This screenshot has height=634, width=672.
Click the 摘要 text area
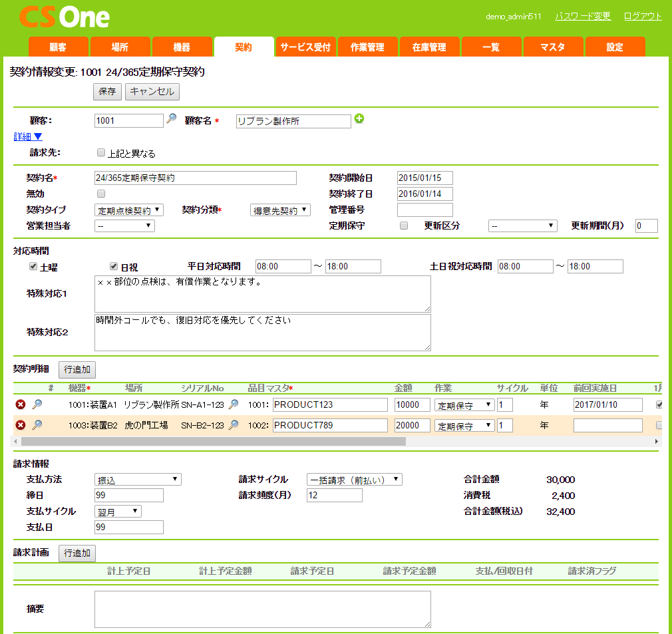tap(263, 609)
